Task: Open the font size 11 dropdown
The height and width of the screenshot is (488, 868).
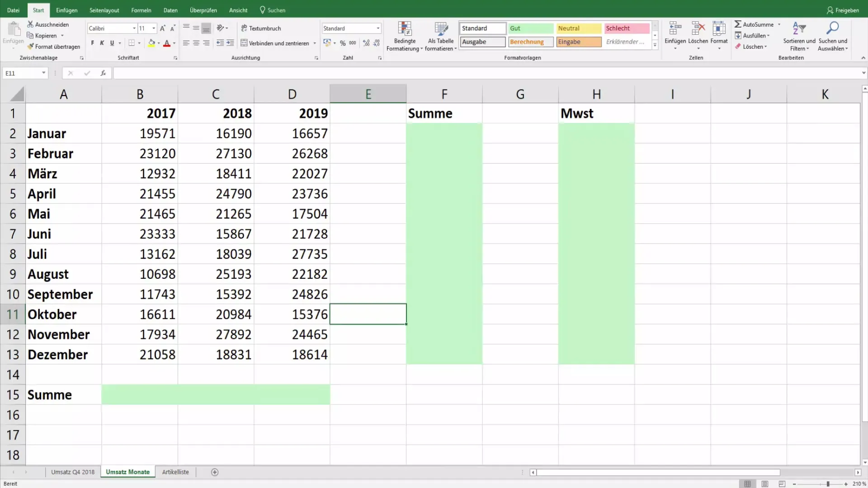Action: point(154,28)
